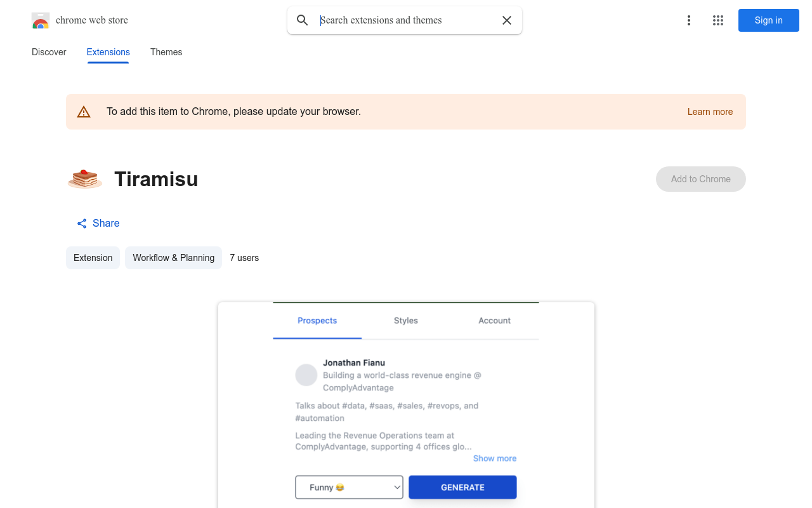Select the Prospects tab in screenshot preview
812x508 pixels.
(317, 321)
